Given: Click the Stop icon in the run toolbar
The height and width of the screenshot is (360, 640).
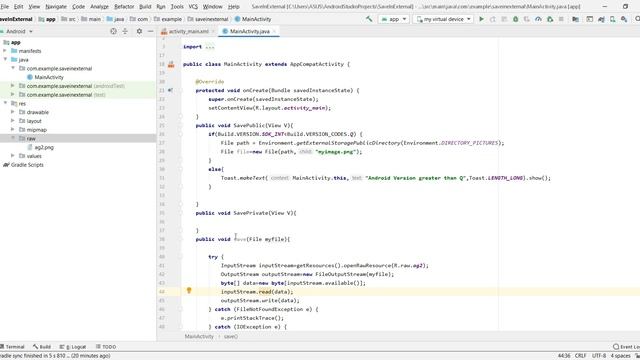Looking at the screenshot, I should (x=561, y=19).
